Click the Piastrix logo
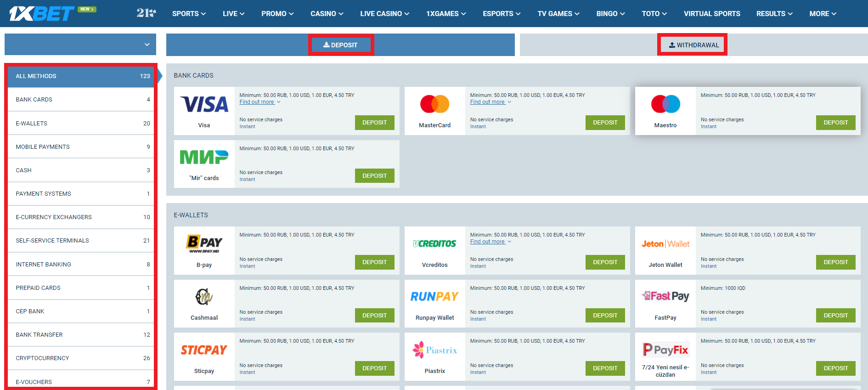The width and height of the screenshot is (868, 390). click(434, 350)
